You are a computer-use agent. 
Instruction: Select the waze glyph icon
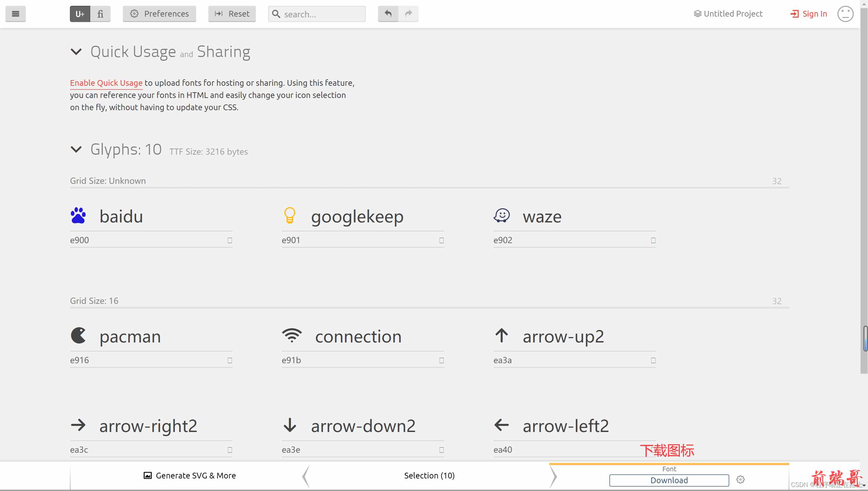tap(502, 216)
